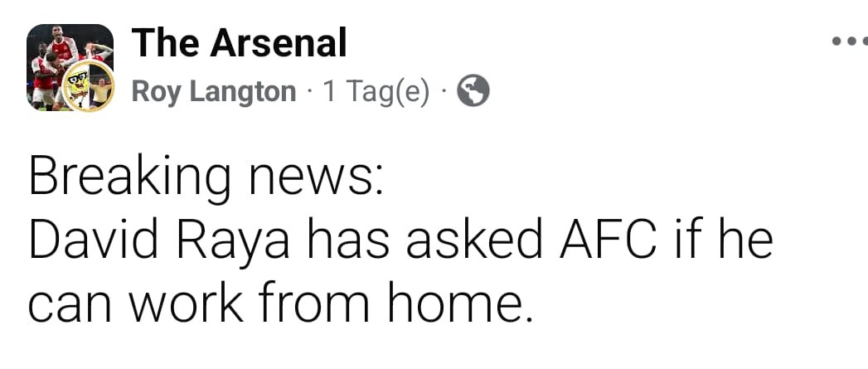Click the word "Breaking" in the post

[x=129, y=178]
